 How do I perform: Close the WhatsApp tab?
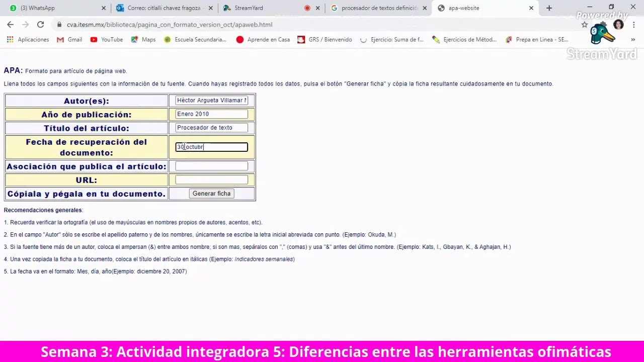[104, 8]
